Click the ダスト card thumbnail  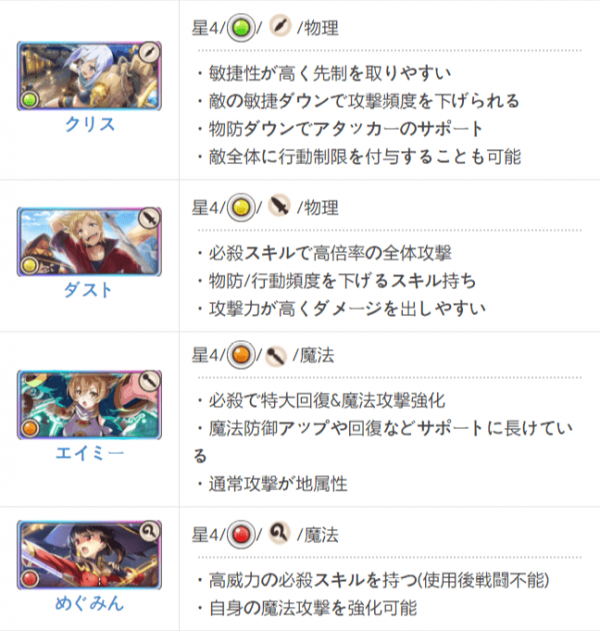pos(89,242)
